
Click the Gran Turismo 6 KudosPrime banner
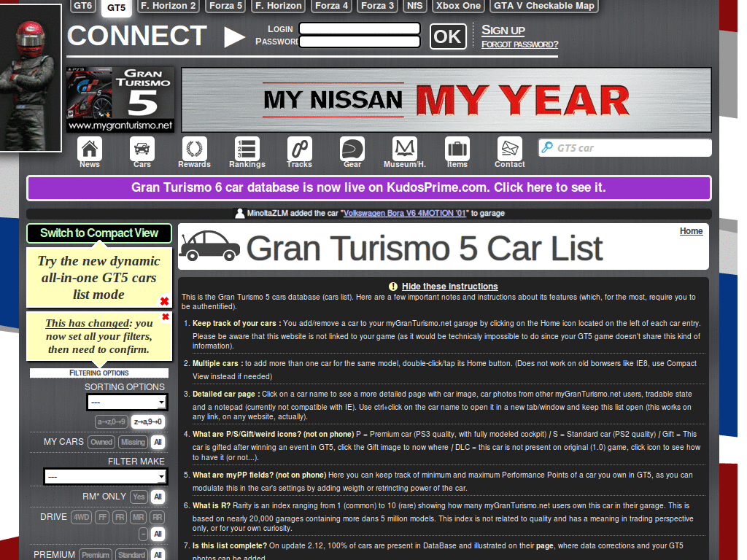pos(368,187)
